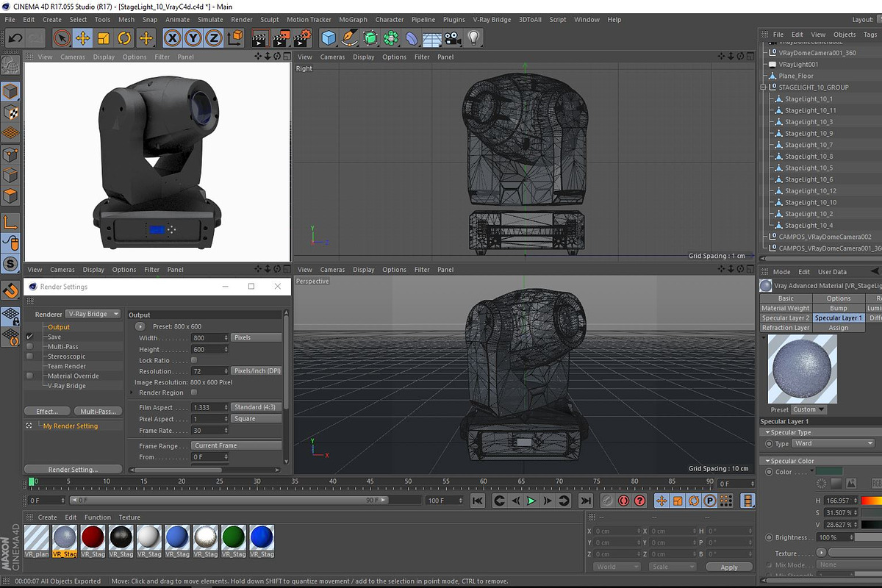Open the File menu
882x588 pixels.
[x=10, y=20]
